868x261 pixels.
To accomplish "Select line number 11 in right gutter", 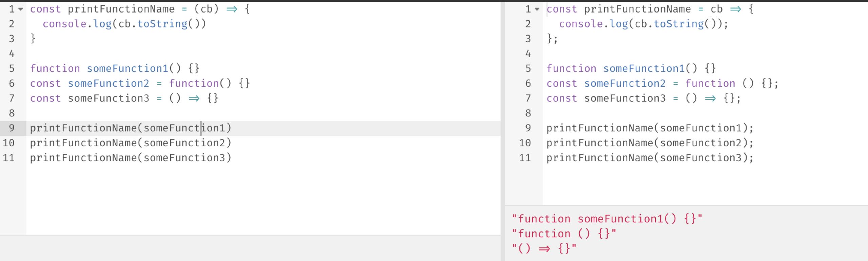I will pyautogui.click(x=525, y=158).
